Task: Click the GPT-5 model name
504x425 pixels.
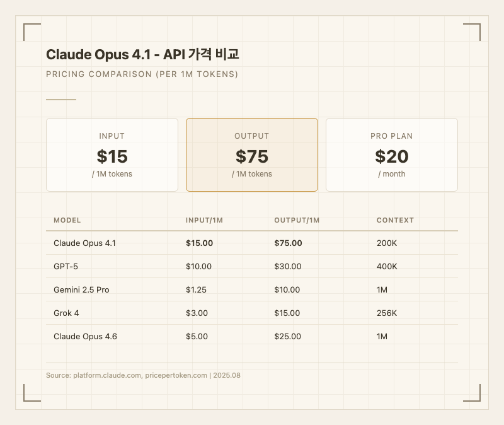Action: coord(66,267)
